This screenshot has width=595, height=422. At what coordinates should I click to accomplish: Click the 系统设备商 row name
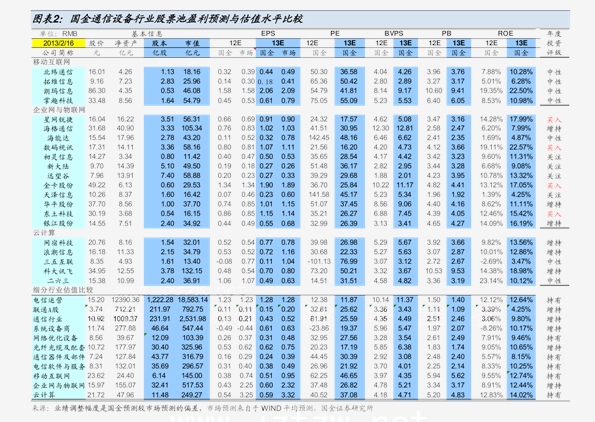[x=51, y=328]
